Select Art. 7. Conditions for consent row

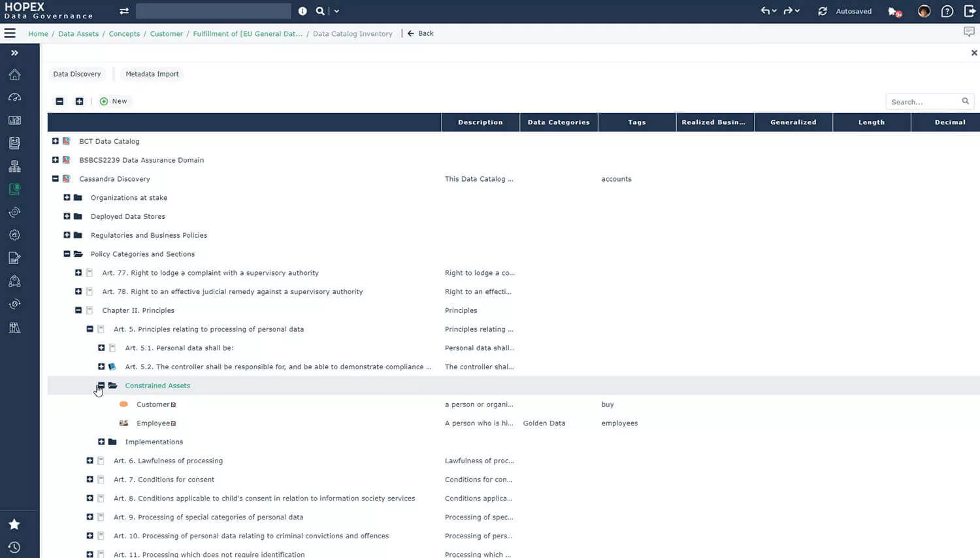(x=514, y=480)
